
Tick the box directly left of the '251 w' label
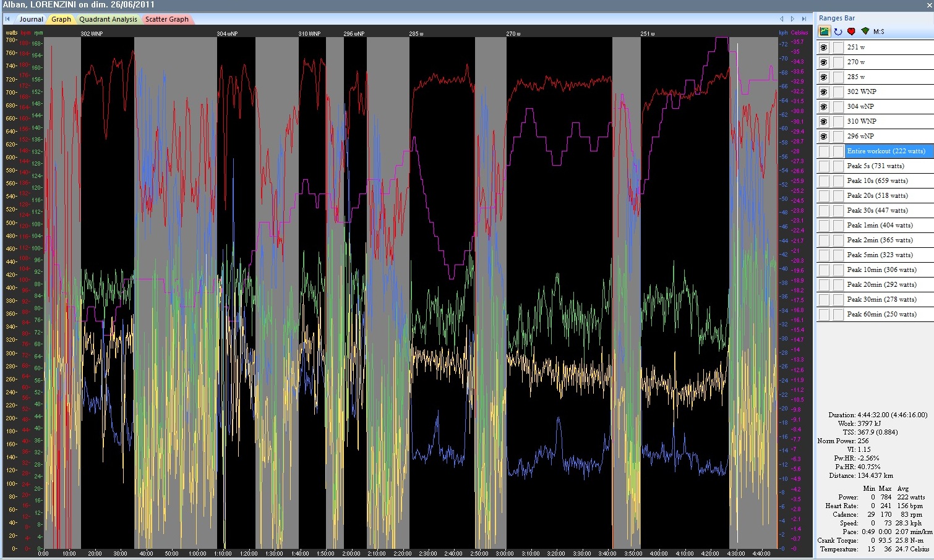pos(838,47)
